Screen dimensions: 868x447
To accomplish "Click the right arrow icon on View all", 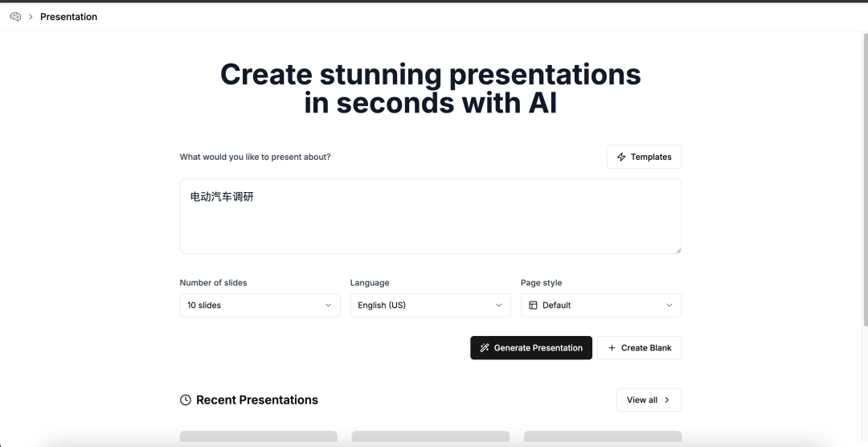I will point(666,400).
